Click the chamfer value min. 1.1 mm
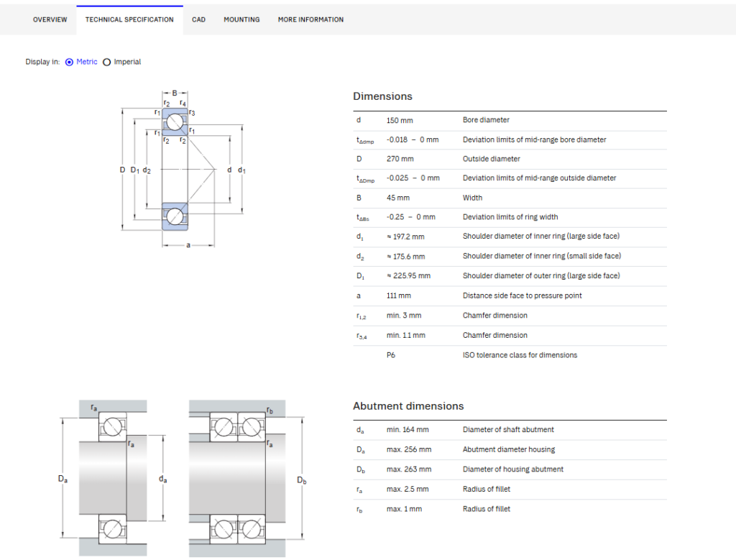This screenshot has height=560, width=736. point(406,336)
